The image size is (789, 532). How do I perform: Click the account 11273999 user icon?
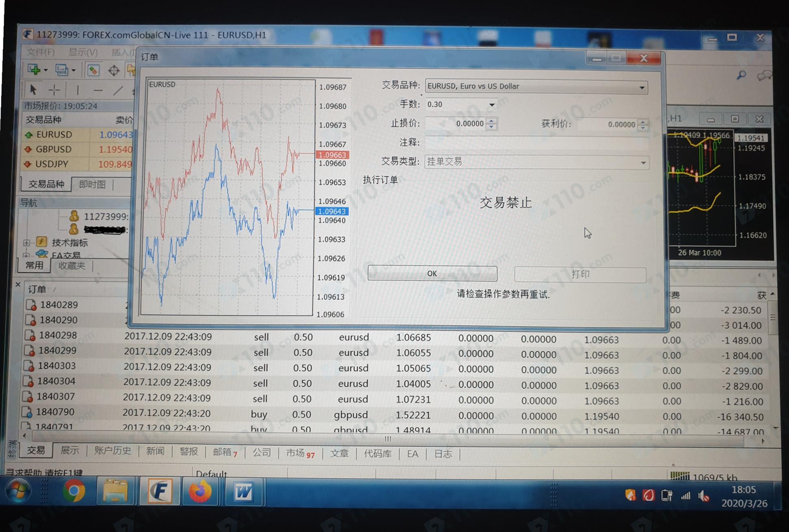coord(73,216)
